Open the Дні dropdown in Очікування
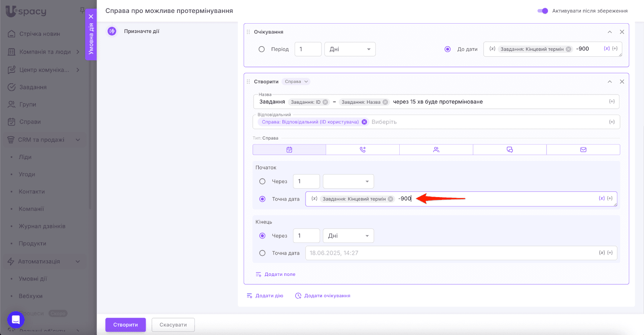The width and height of the screenshot is (644, 335). pyautogui.click(x=350, y=49)
